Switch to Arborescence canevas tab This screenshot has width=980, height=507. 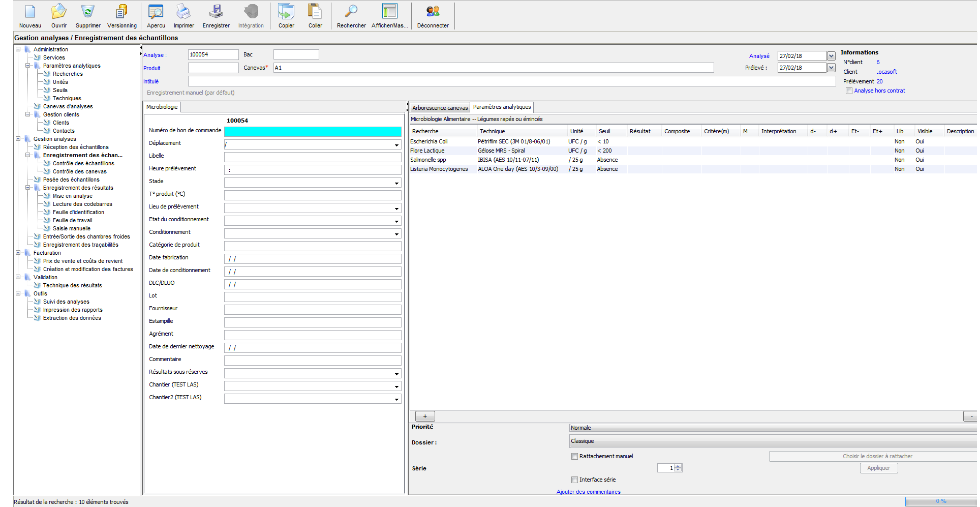tap(440, 108)
